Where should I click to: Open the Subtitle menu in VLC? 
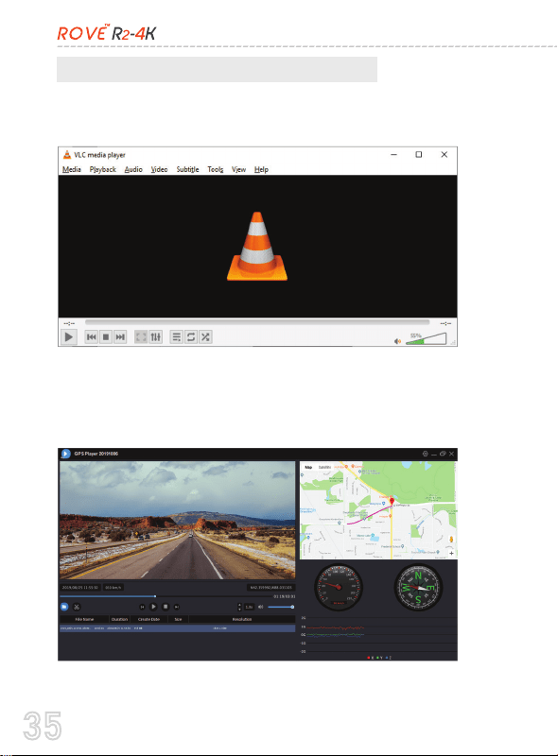coord(188,169)
